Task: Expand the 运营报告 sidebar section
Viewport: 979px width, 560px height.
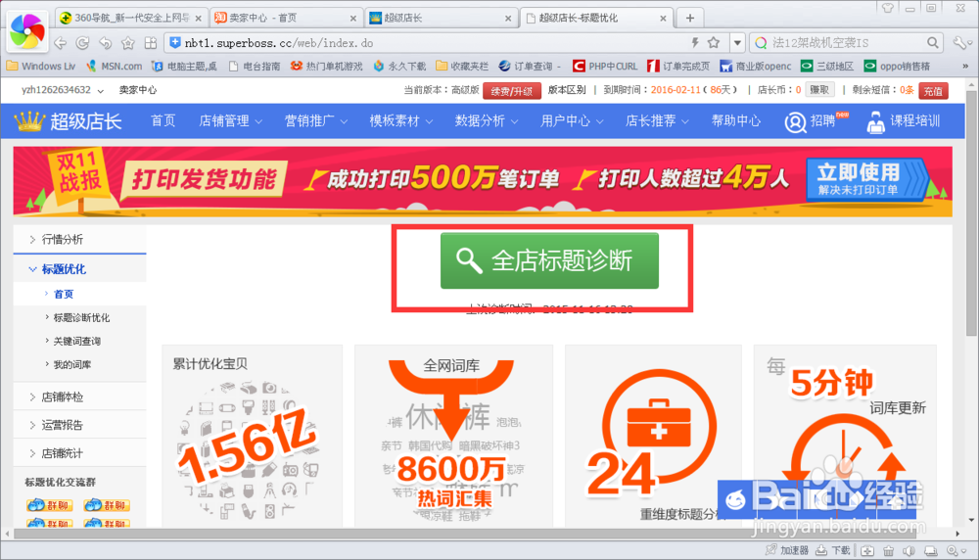Action: point(79,425)
